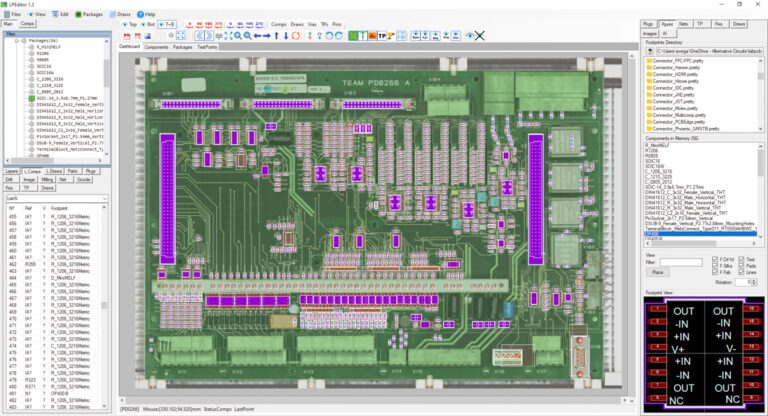768x416 pixels.
Task: Toggle the Pads checkbox
Action: click(x=742, y=266)
